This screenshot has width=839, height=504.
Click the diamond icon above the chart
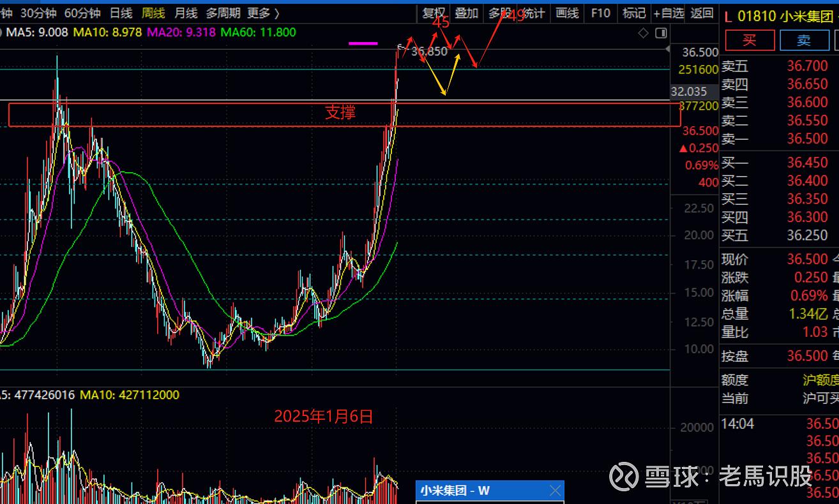click(644, 33)
